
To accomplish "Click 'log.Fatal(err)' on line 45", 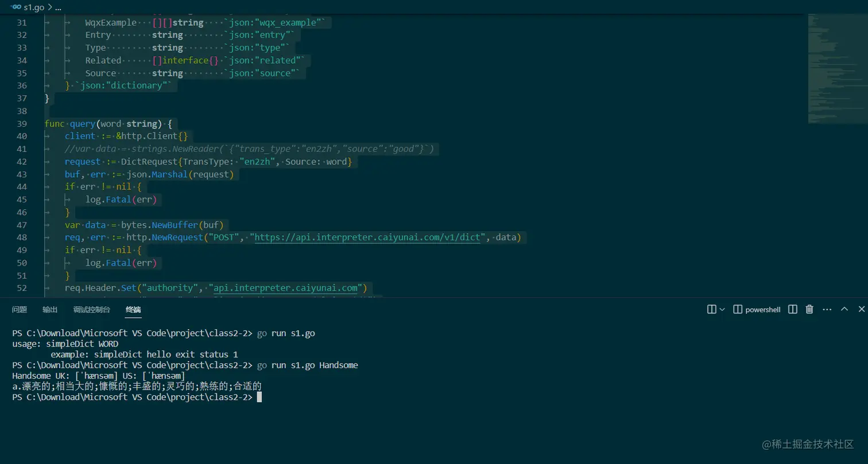I will pos(121,199).
